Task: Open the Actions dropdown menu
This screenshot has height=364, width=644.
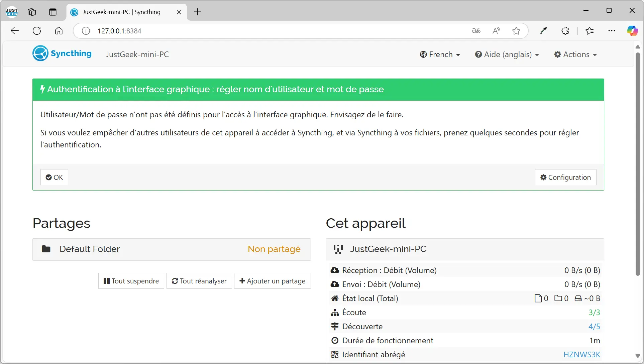Action: 575,54
